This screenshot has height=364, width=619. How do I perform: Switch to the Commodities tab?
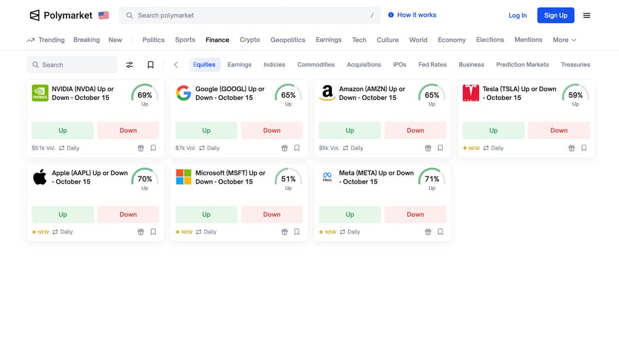pyautogui.click(x=316, y=64)
